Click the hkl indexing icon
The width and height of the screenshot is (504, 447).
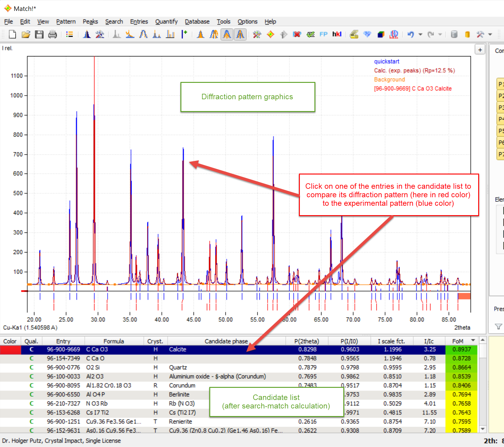point(337,34)
